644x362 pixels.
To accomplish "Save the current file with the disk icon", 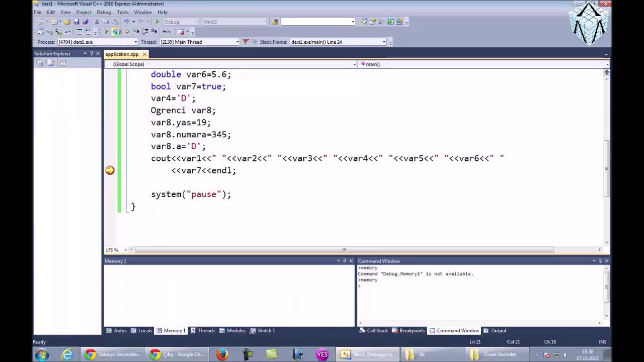I will [x=76, y=22].
